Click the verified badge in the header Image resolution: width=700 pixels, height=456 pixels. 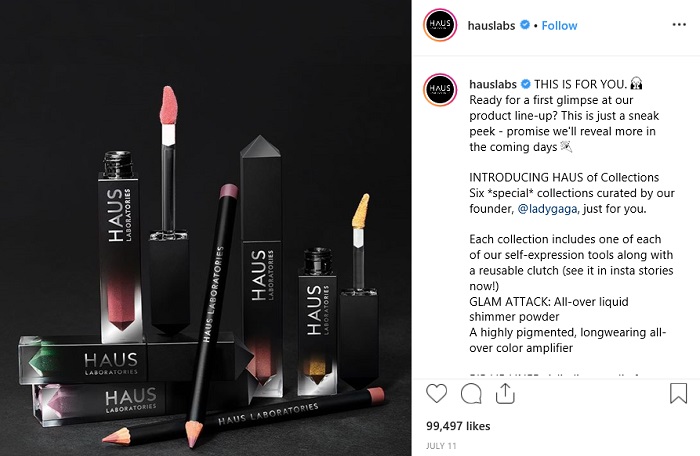click(x=525, y=25)
